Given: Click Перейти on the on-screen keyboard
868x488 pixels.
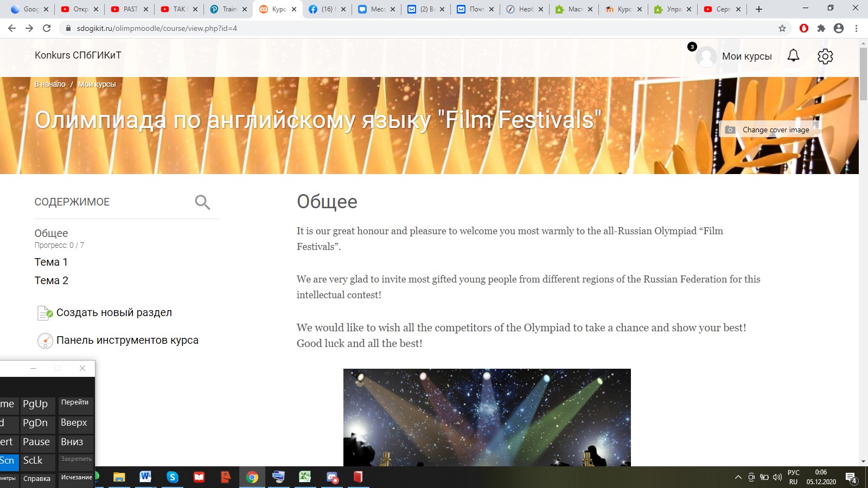Looking at the screenshot, I should point(75,404).
